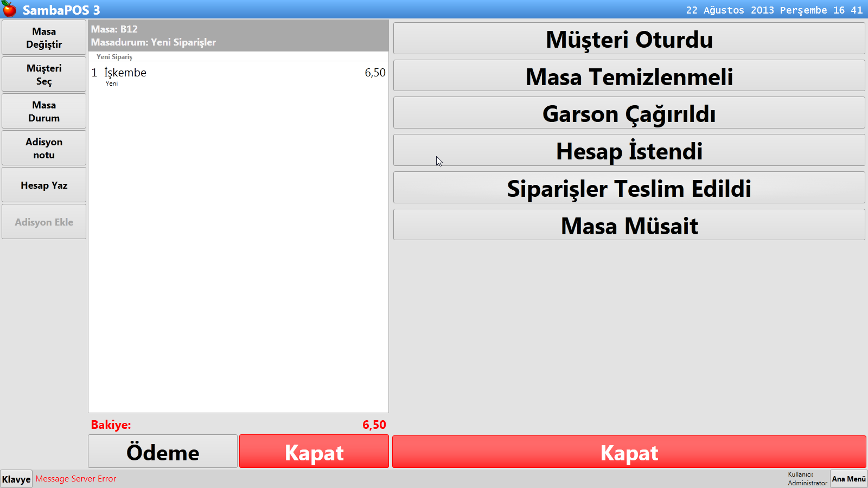Select Hesap İstendi status
The width and height of the screenshot is (868, 488).
pos(628,150)
